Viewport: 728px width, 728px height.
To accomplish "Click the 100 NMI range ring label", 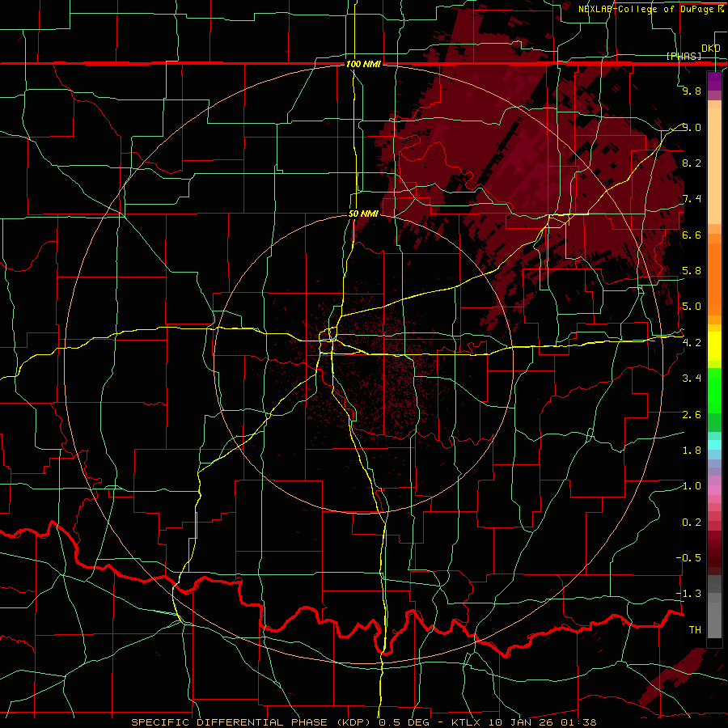I will (363, 64).
